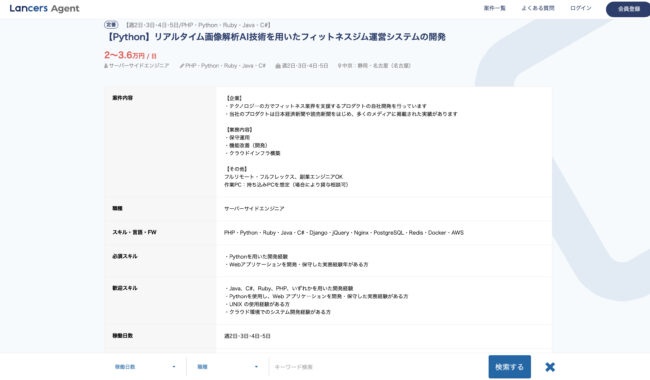The width and height of the screenshot is (650, 380).
Task: Click the person icon by サーバーサイドエンジニア
Action: point(106,66)
